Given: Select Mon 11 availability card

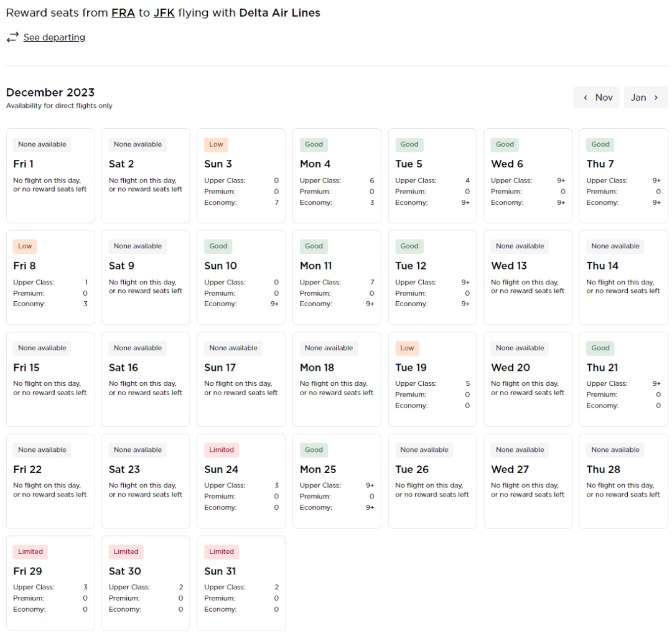Looking at the screenshot, I should point(337,278).
